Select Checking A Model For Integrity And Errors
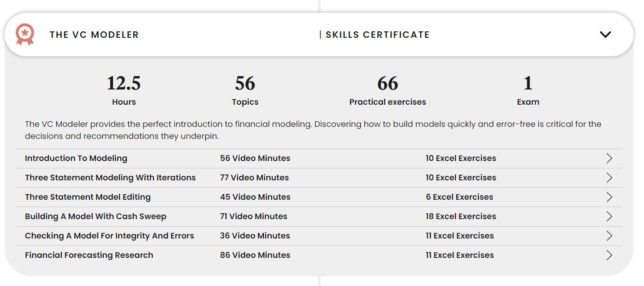This screenshot has width=644, height=286. click(109, 236)
